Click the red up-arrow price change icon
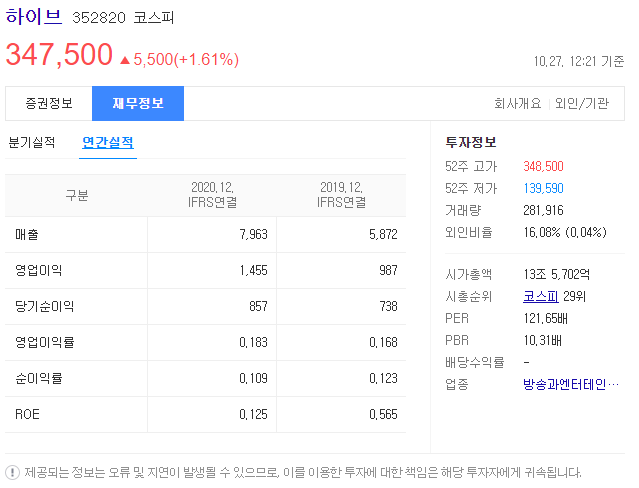Viewport: 639px width, 488px height. pos(125,60)
